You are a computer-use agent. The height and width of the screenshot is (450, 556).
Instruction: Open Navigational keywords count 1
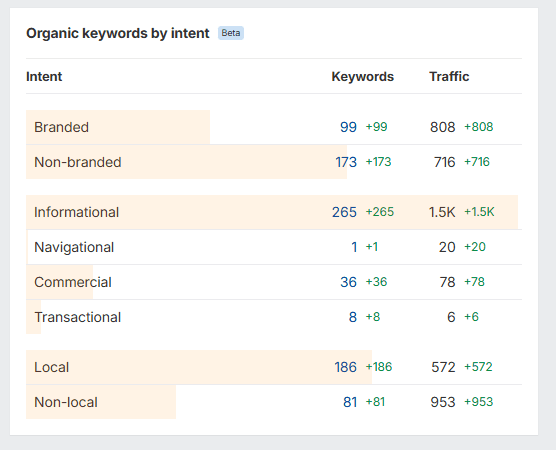click(354, 247)
